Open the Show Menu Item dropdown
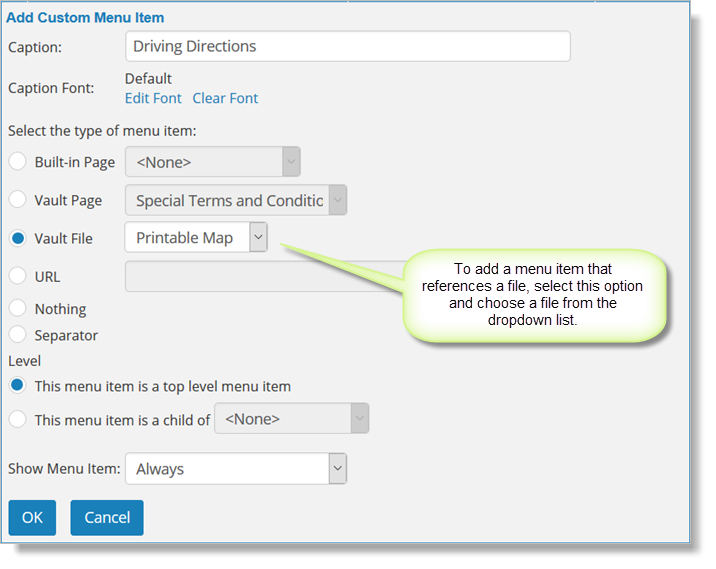 coord(236,469)
